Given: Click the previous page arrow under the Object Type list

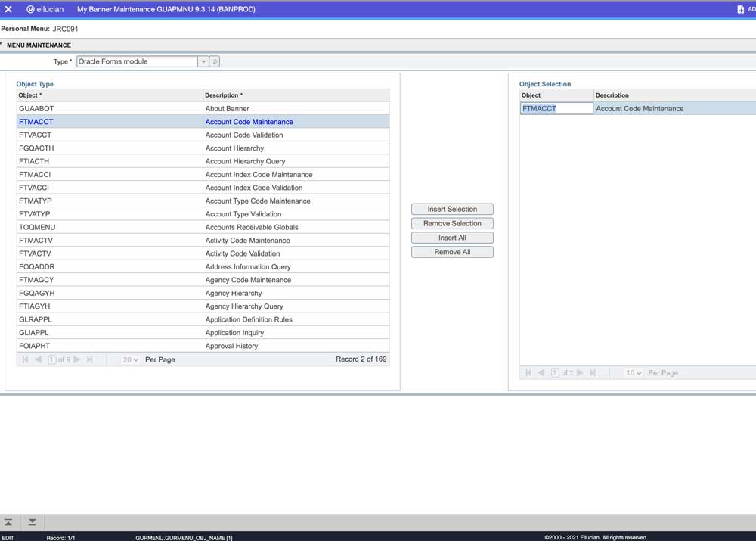Looking at the screenshot, I should 37,359.
